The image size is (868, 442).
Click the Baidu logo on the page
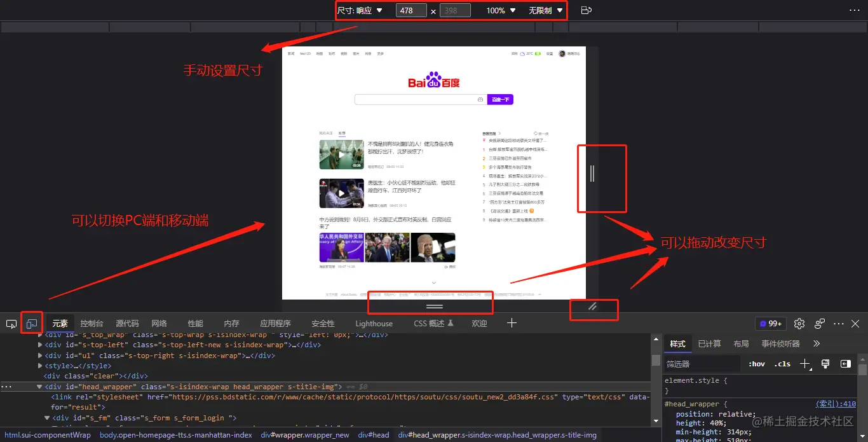click(434, 80)
